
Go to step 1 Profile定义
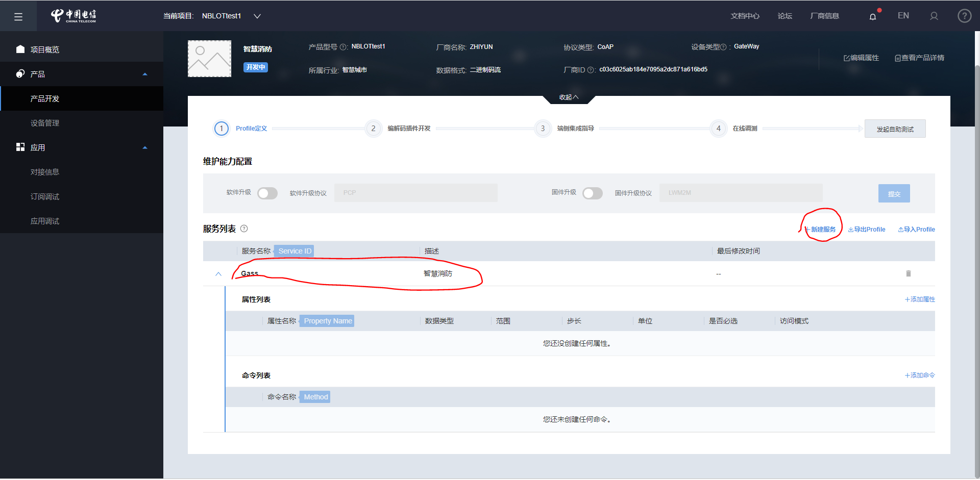point(240,129)
